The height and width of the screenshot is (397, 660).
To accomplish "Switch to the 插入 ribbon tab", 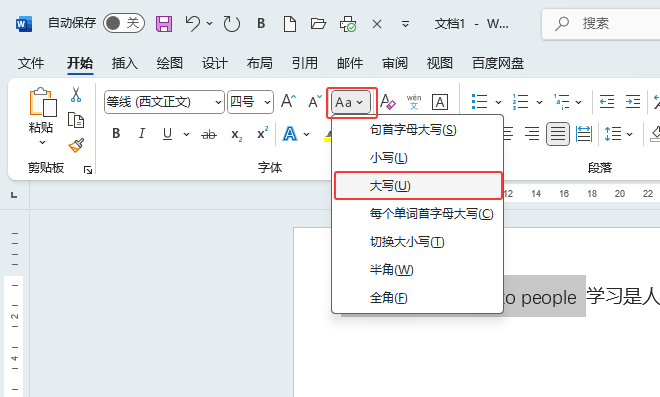I will click(125, 63).
